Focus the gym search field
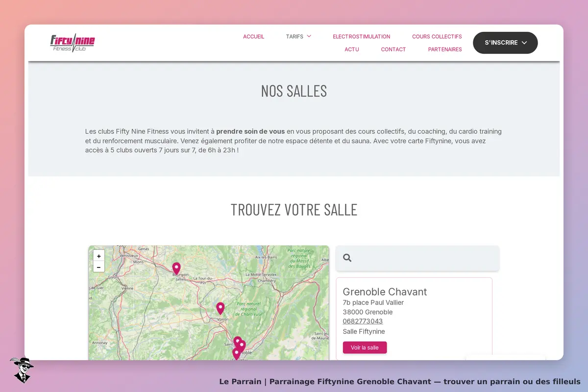The height and width of the screenshot is (392, 588). (417, 258)
